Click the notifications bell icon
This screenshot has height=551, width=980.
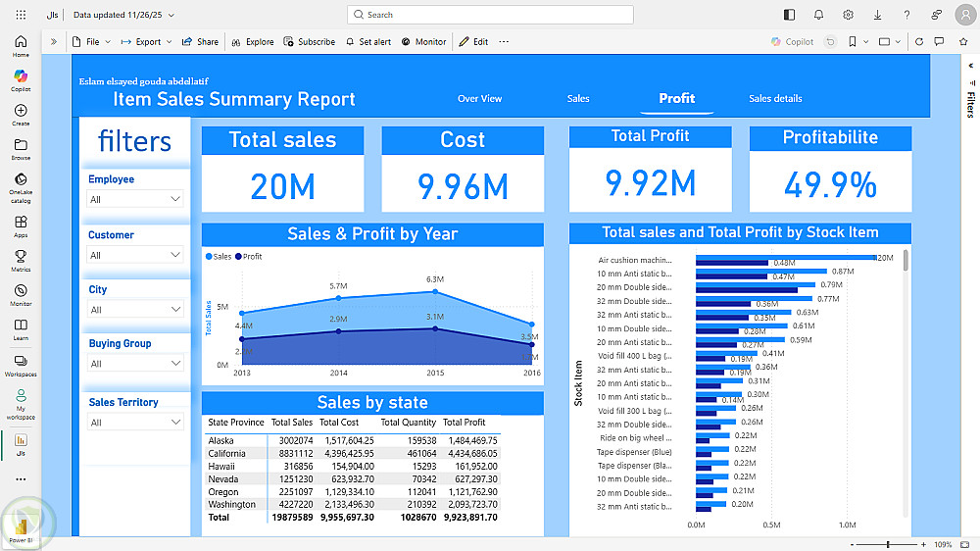pos(818,15)
